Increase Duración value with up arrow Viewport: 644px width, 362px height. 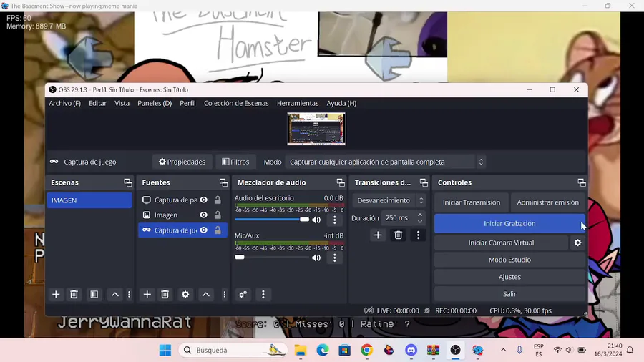coord(420,215)
